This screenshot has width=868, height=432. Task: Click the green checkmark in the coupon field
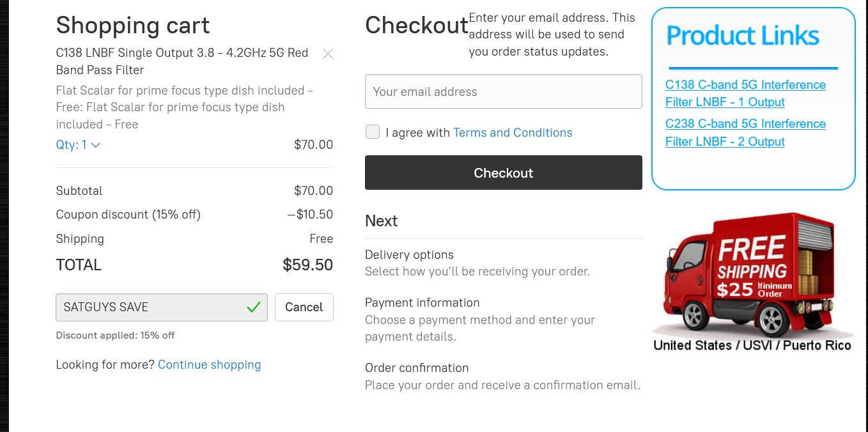(x=254, y=307)
